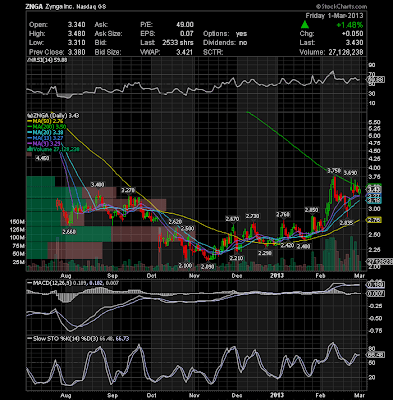The image size is (393, 400).
Task: Click the Prev Close value 3.380
Action: (x=76, y=52)
